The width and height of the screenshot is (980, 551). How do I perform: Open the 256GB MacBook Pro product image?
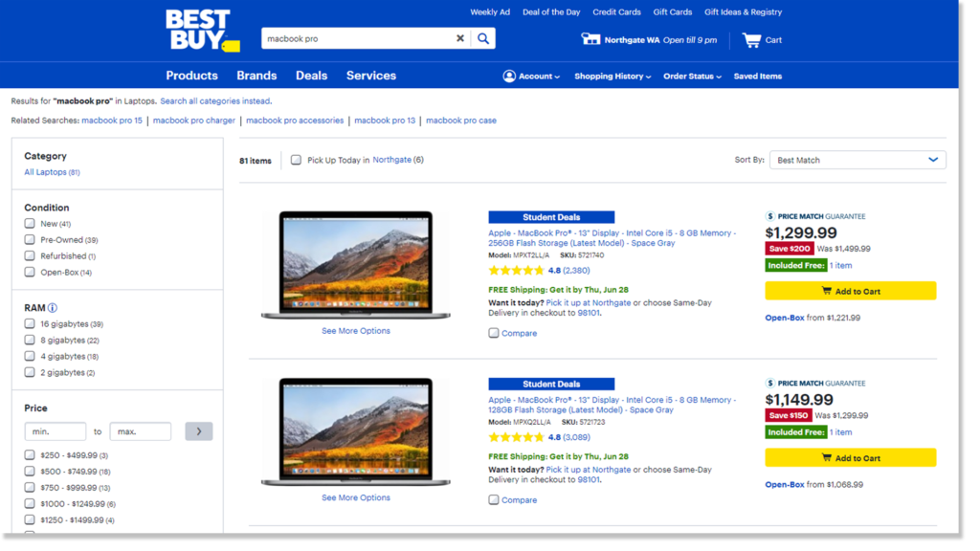(356, 265)
